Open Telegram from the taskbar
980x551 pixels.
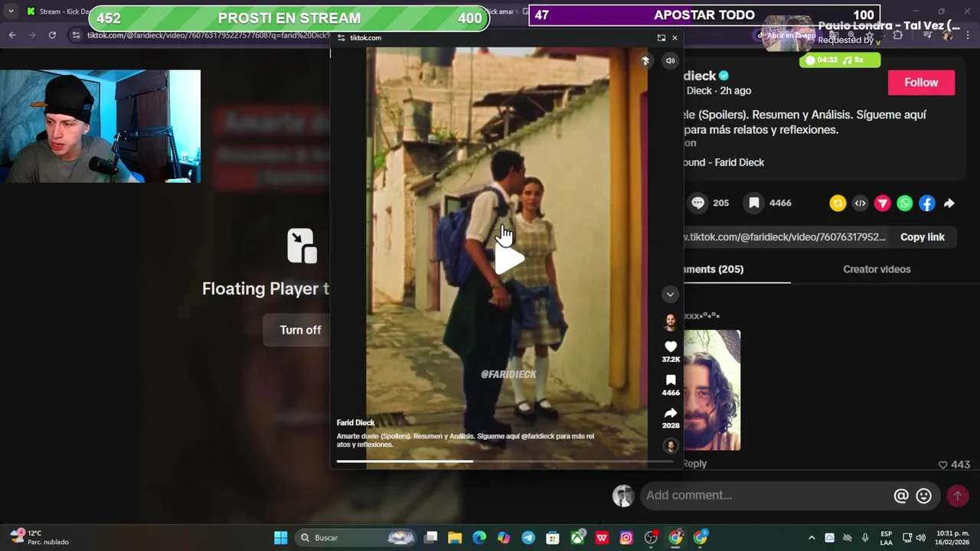[528, 537]
